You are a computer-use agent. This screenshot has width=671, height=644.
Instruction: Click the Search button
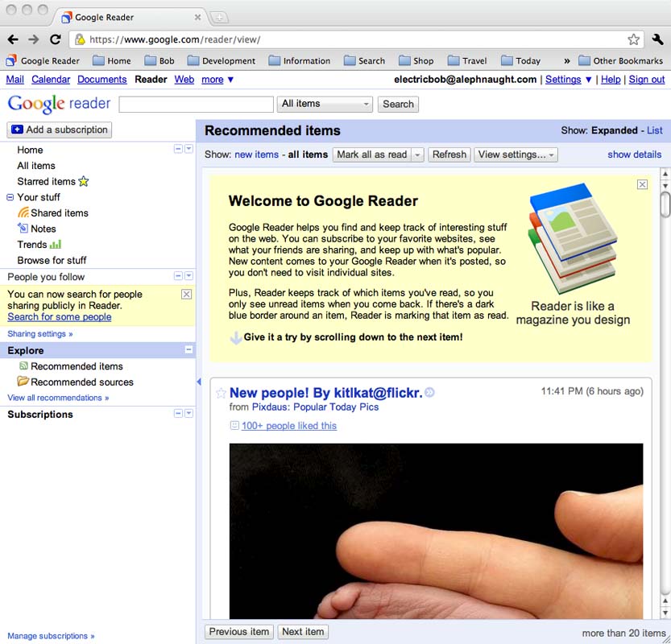click(398, 105)
